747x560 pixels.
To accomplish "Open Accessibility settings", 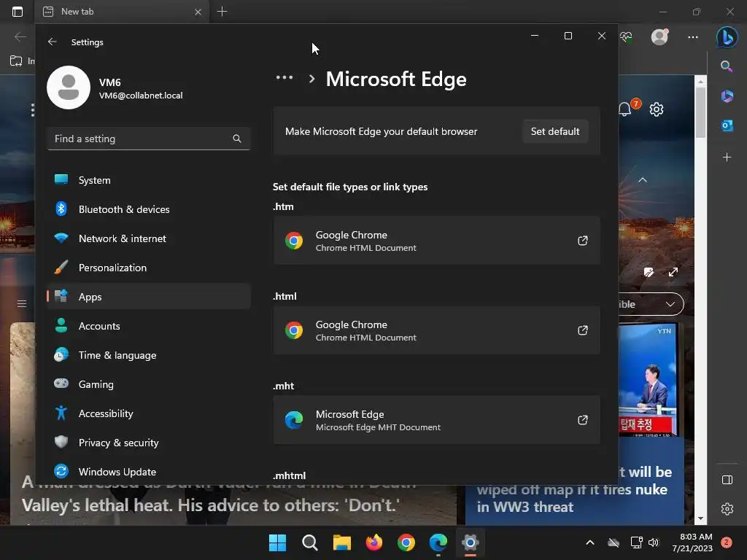I will [x=149, y=413].
